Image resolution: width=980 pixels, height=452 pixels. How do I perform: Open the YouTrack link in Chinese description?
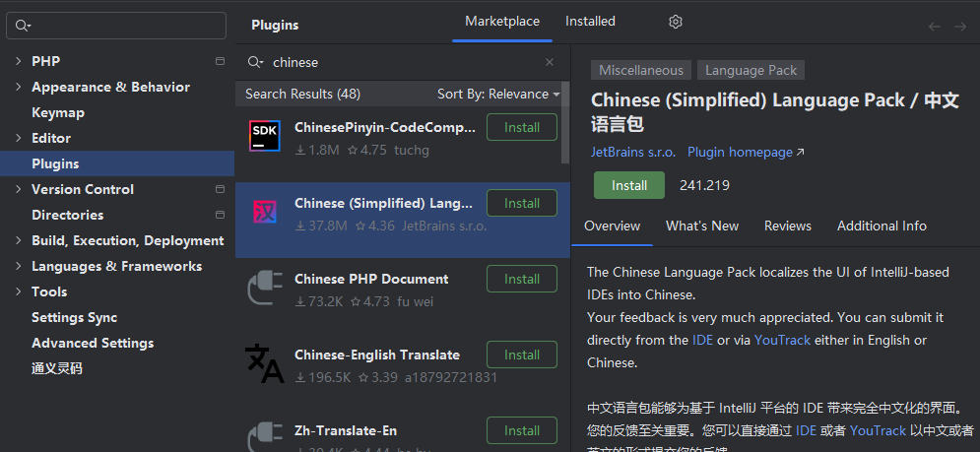pos(878,430)
